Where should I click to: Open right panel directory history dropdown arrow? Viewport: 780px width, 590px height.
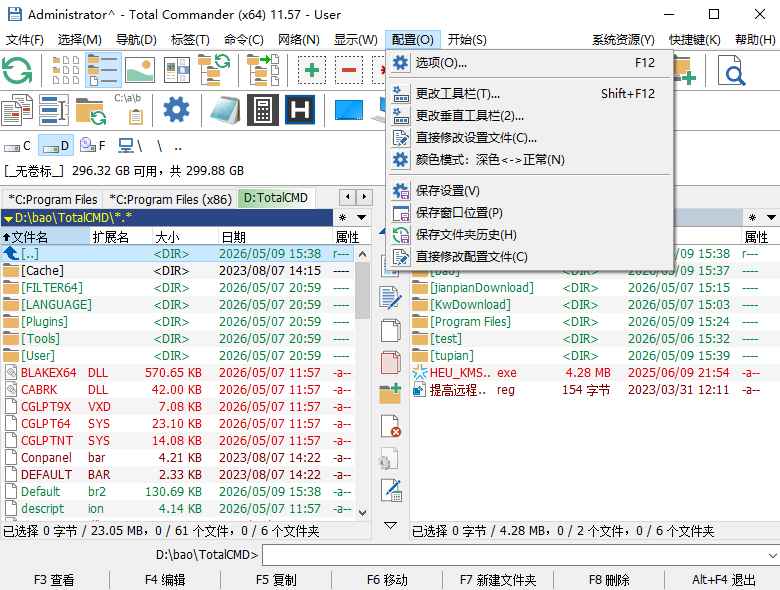pos(771,217)
